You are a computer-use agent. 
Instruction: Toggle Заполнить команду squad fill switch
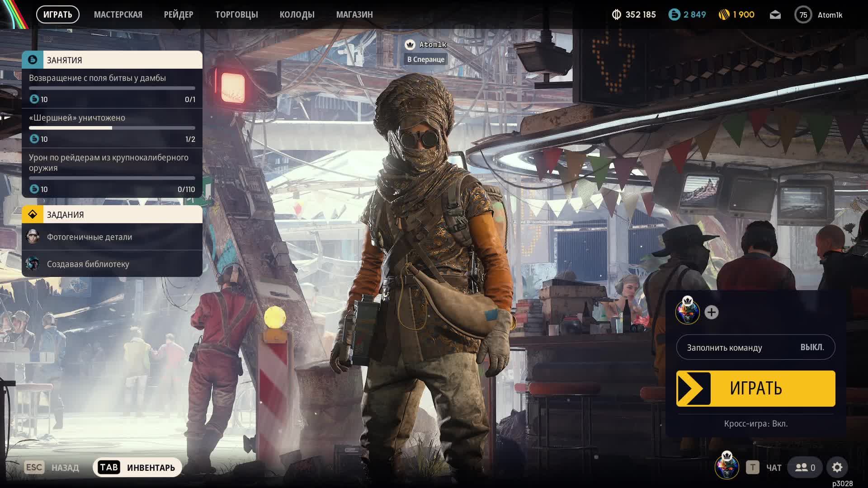pyautogui.click(x=755, y=347)
